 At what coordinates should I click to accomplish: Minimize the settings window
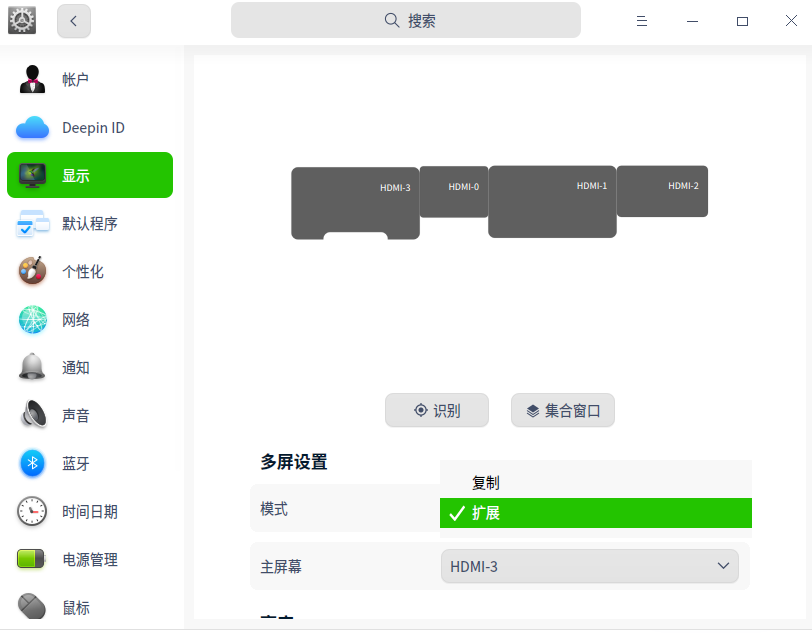tap(692, 21)
